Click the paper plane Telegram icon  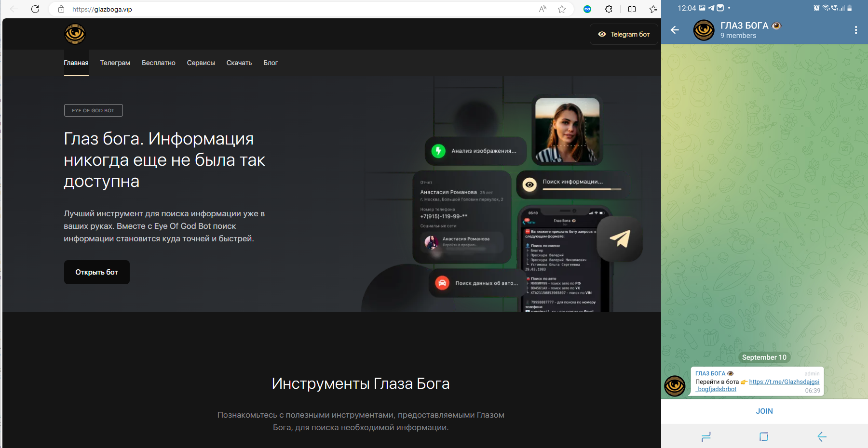coord(620,239)
